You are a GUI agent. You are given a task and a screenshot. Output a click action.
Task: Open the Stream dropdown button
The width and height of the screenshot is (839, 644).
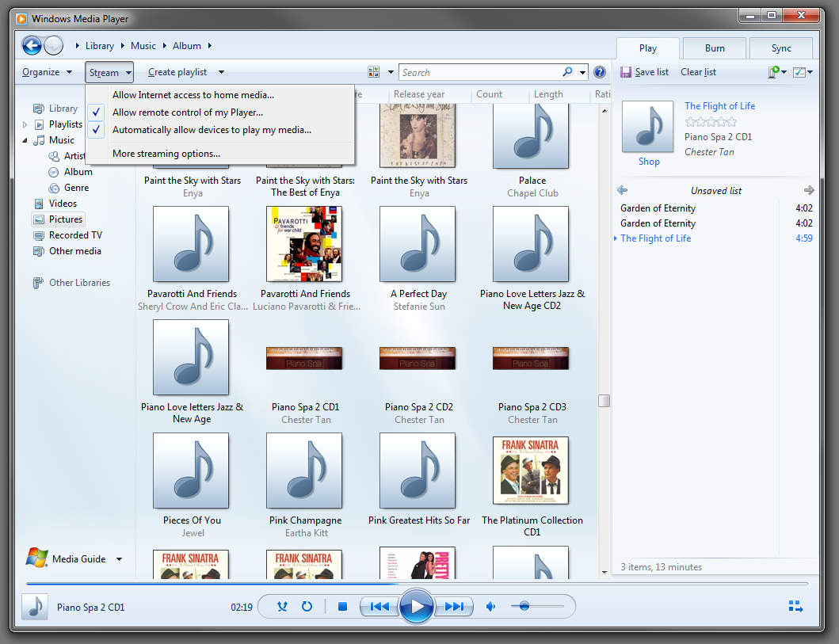tap(109, 72)
